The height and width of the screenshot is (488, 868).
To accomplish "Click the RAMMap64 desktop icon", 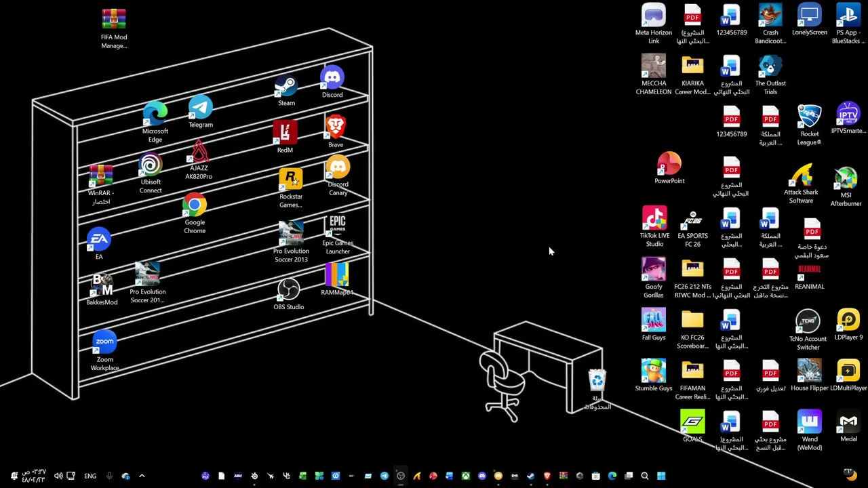I will point(337,280).
